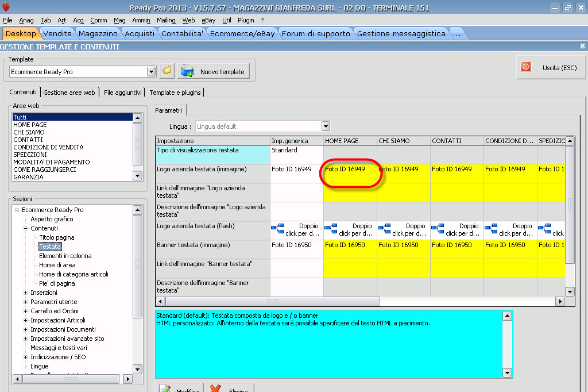Open the Acquisti main tab

coord(140,33)
